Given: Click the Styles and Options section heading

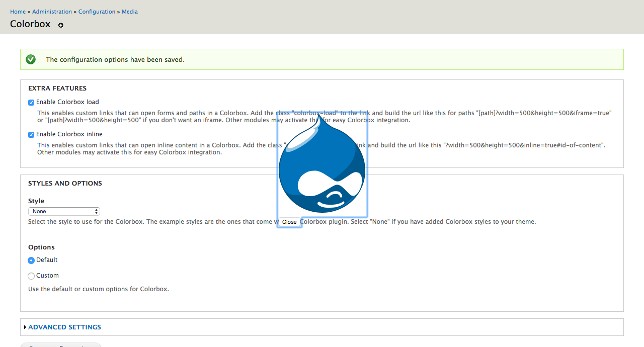Looking at the screenshot, I should point(65,184).
